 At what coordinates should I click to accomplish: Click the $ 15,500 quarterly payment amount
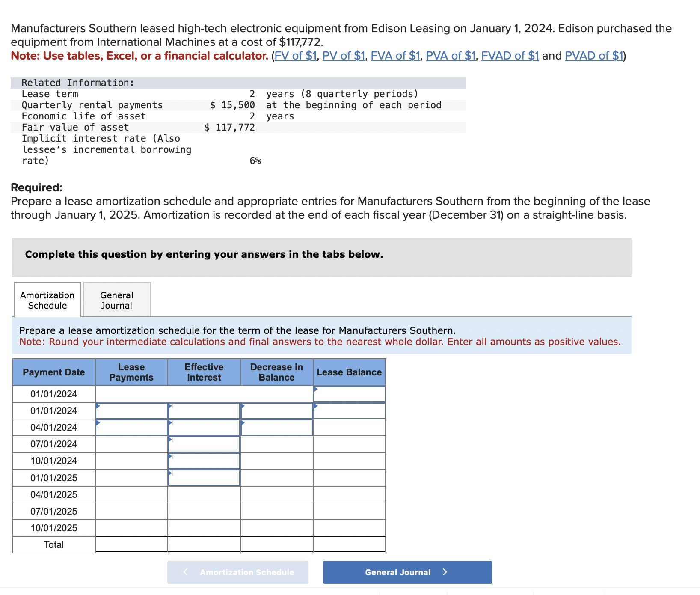click(x=232, y=105)
